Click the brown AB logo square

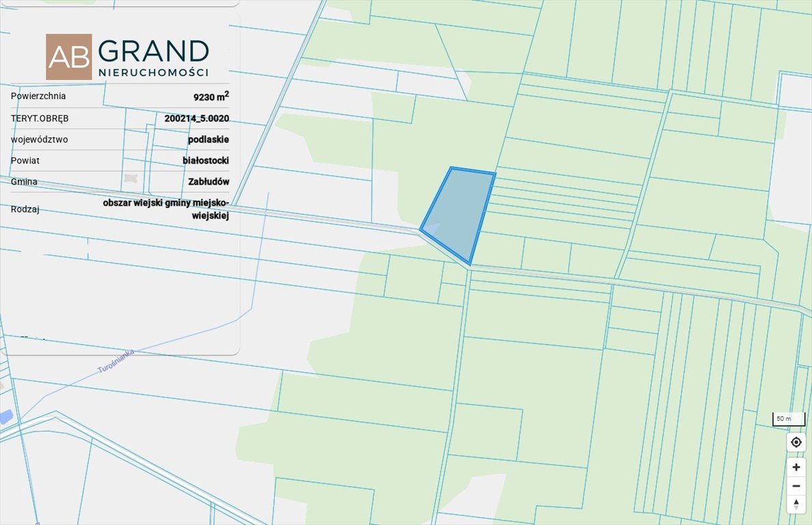click(69, 57)
